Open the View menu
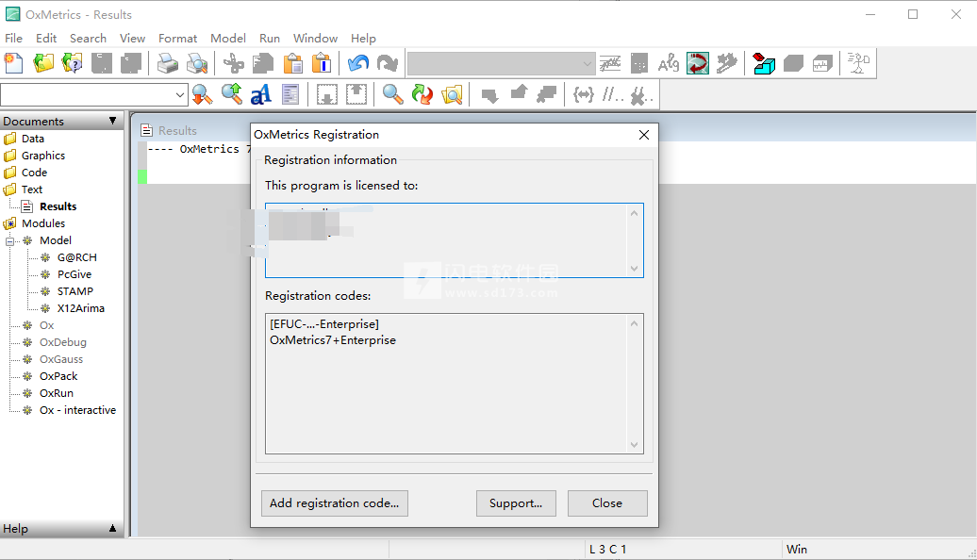The image size is (977, 560). [132, 38]
